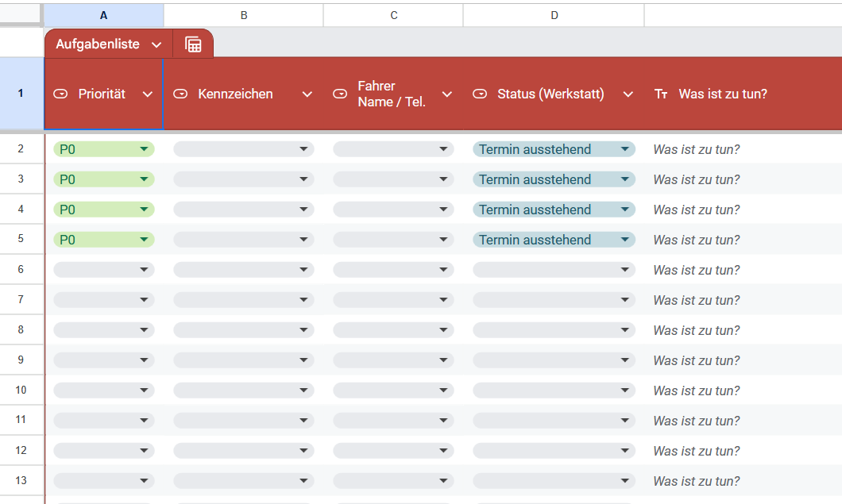Open the Kennzeichen column header options chevron
842x504 pixels.
(x=307, y=94)
